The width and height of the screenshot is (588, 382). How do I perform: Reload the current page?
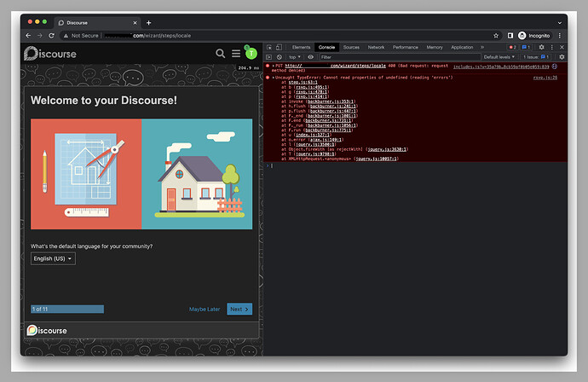[51, 36]
